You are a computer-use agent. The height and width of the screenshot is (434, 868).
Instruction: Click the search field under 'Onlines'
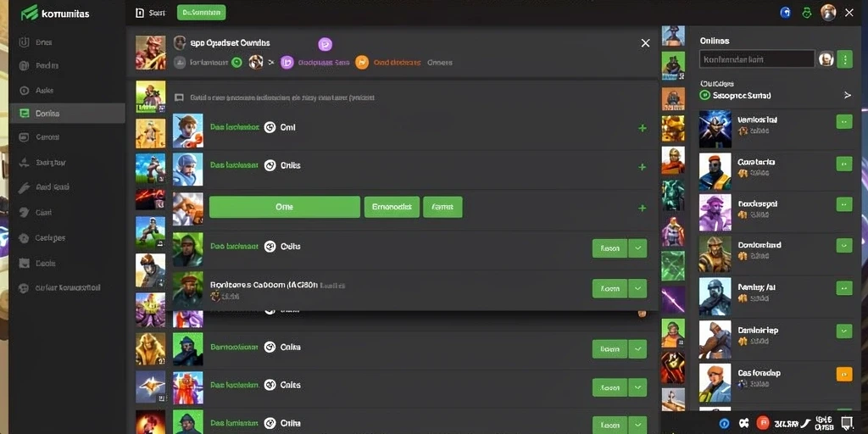pos(757,58)
